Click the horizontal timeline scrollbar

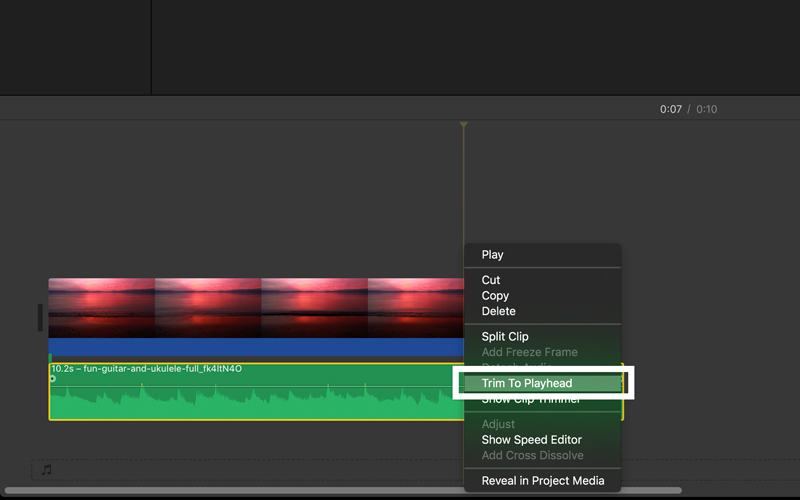click(343, 491)
